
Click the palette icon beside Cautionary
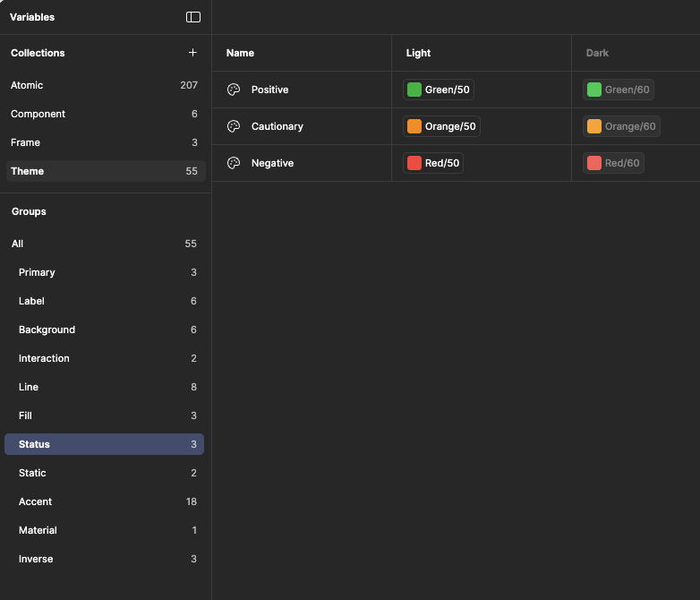coord(234,126)
